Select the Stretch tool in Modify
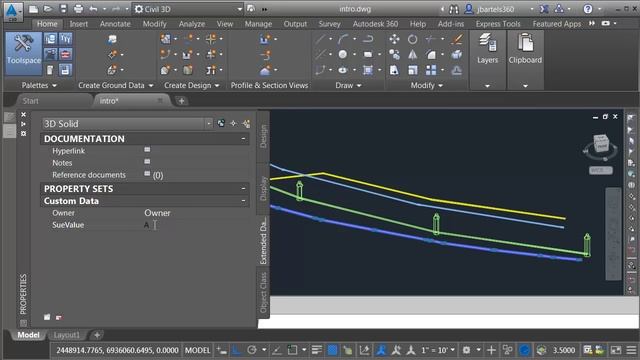This screenshot has height=360, width=640. (394, 70)
